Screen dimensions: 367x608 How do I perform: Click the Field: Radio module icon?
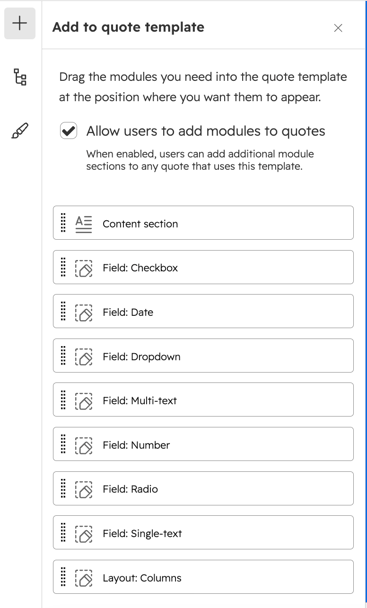83,489
